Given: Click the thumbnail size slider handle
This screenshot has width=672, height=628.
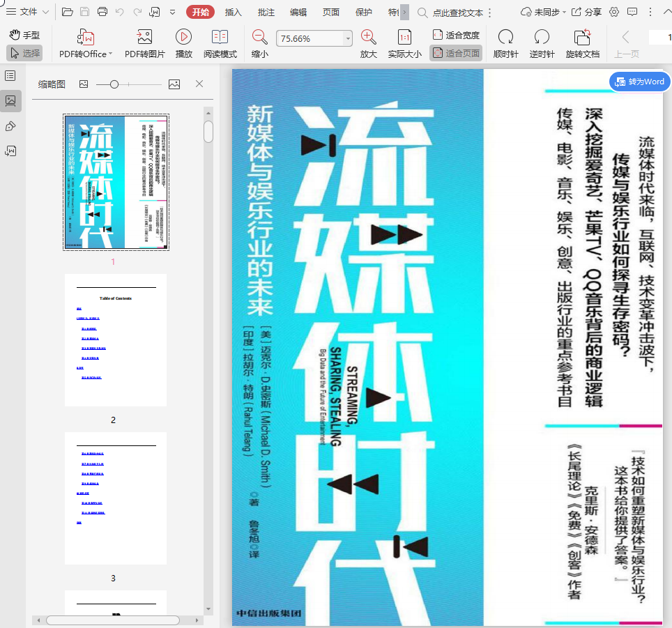Looking at the screenshot, I should click(x=114, y=84).
